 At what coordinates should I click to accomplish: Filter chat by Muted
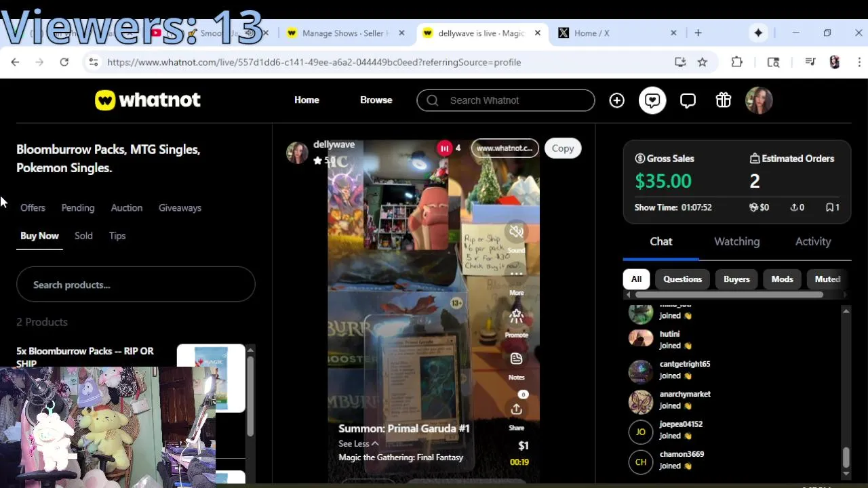[x=827, y=279]
